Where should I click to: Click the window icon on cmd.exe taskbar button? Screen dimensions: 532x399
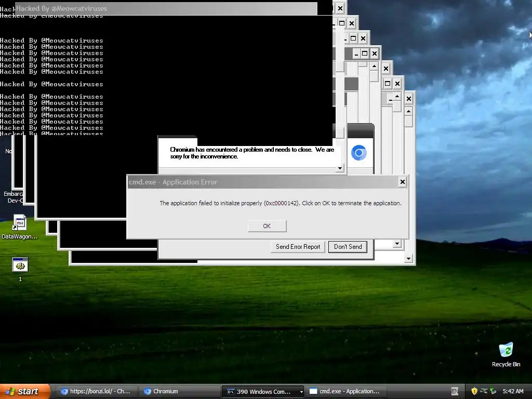pyautogui.click(x=313, y=392)
